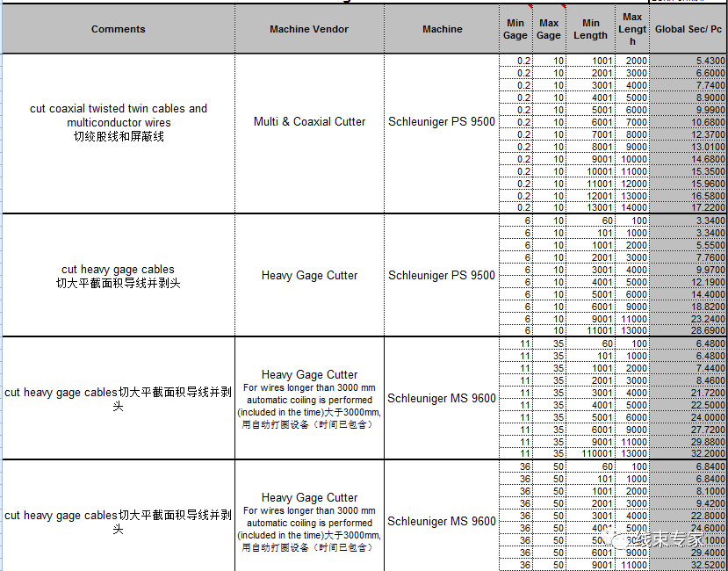Select the 5.4300 Global Sec/Pc value
Image resolution: width=728 pixels, height=571 pixels.
[688, 61]
